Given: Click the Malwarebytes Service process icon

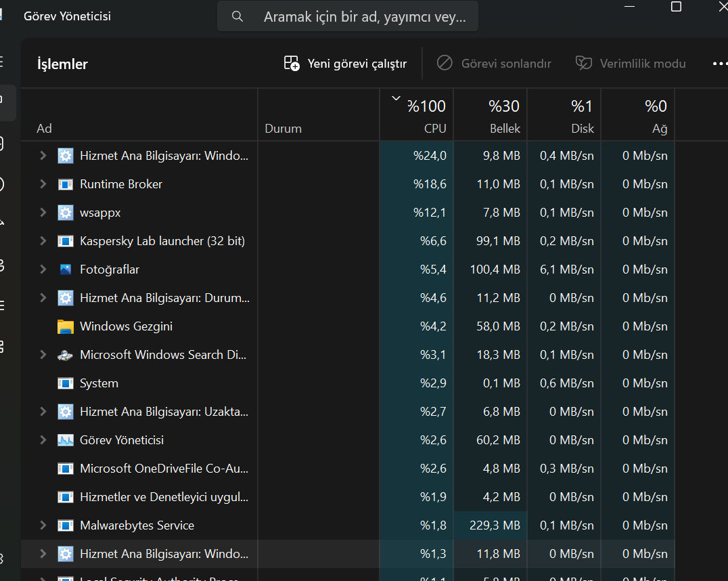Looking at the screenshot, I should pos(66,525).
